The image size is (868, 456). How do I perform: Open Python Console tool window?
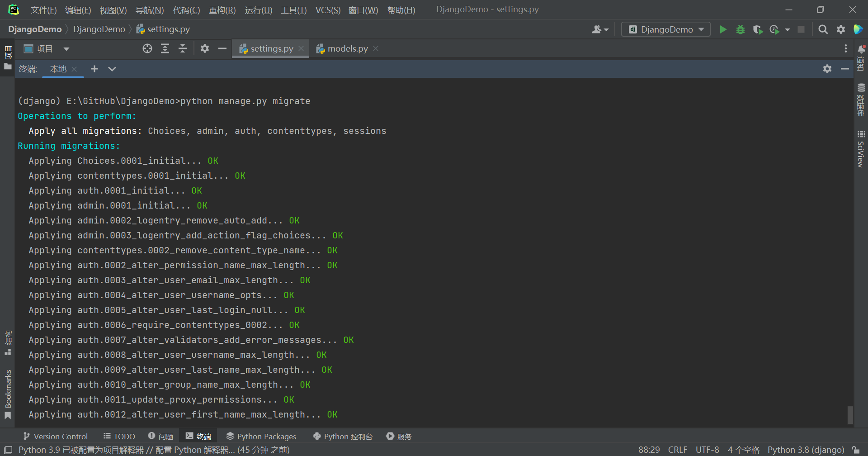click(343, 437)
